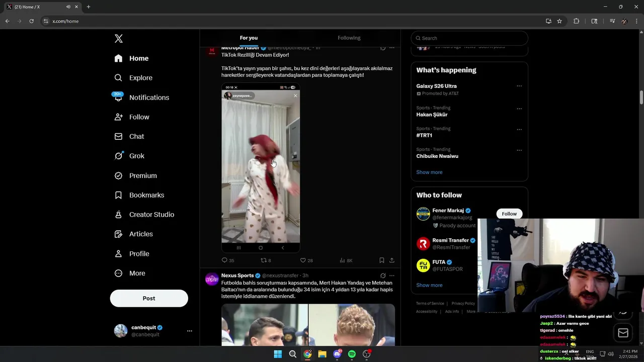The image size is (644, 362).
Task: Open options for Hakan Şükür trend
Action: point(519,109)
